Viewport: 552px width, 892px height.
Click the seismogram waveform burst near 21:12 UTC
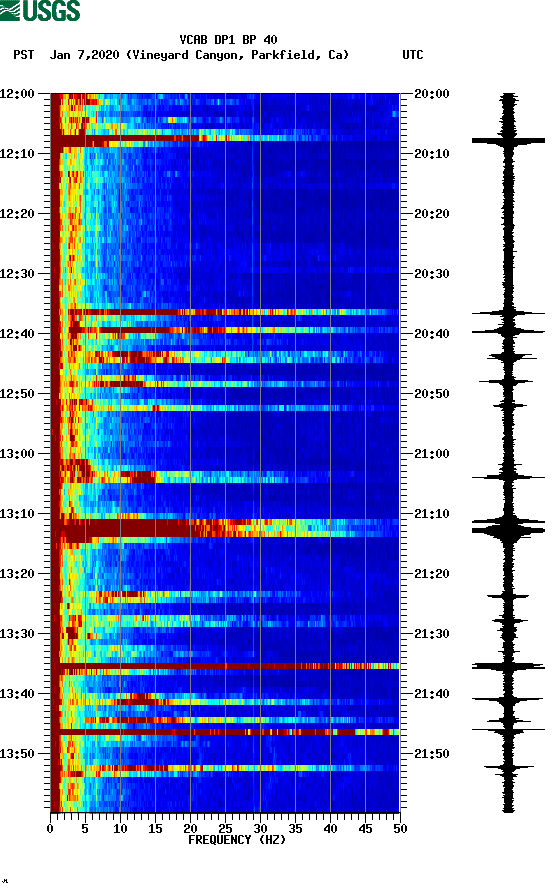point(508,527)
